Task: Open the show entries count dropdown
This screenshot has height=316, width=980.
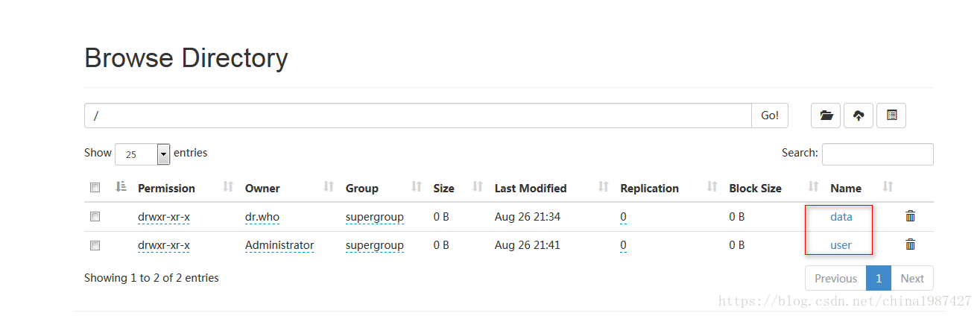Action: [x=143, y=154]
